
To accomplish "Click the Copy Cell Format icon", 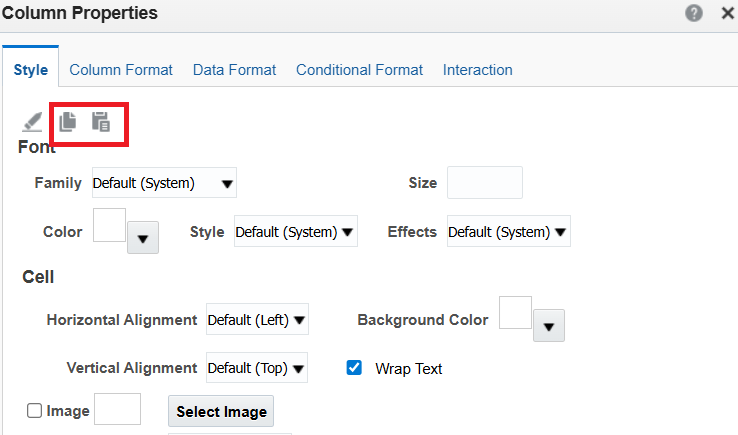I will click(x=68, y=122).
